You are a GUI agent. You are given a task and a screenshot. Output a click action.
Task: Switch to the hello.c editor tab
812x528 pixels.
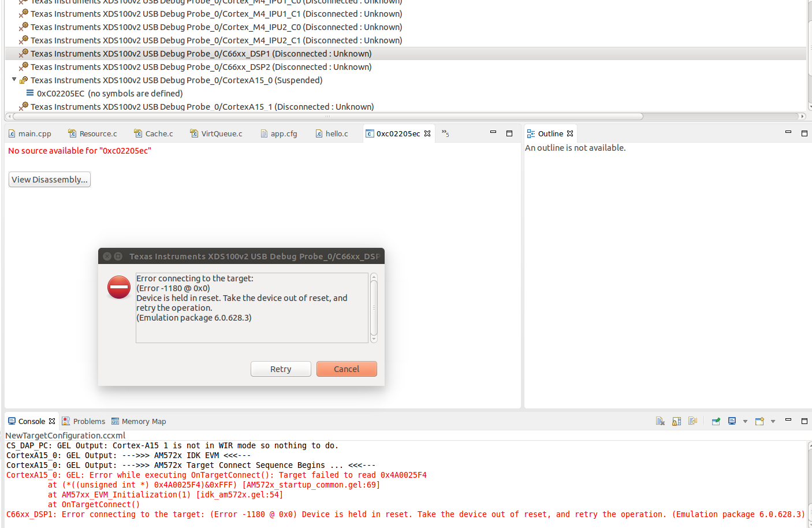(332, 133)
